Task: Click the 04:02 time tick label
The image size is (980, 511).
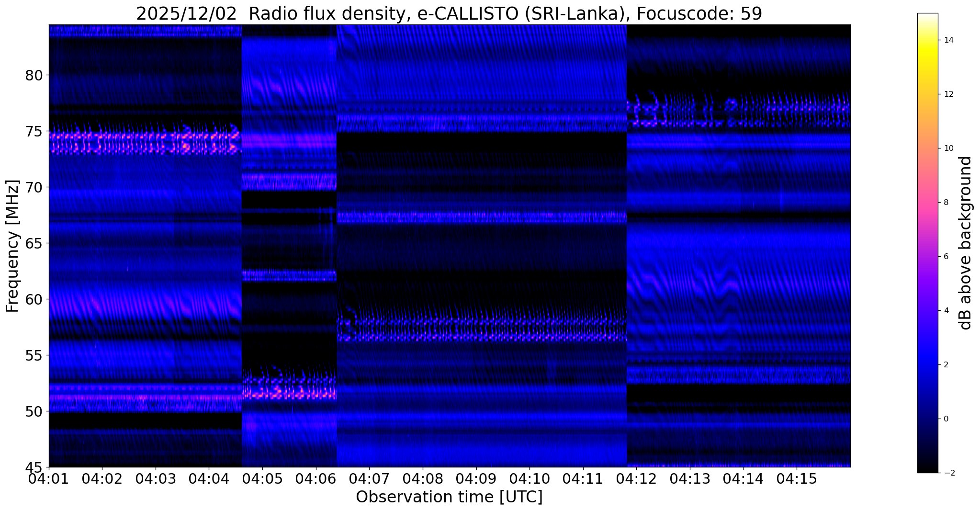Action: [x=102, y=478]
